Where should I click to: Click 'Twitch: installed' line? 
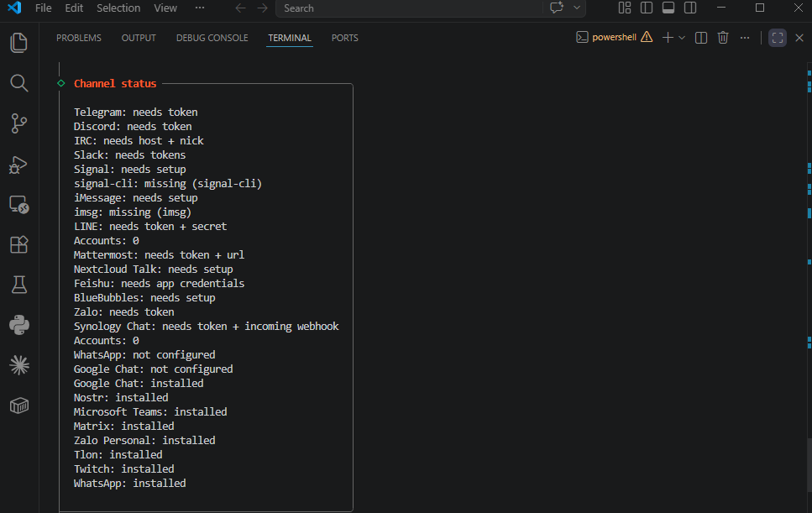[123, 469]
